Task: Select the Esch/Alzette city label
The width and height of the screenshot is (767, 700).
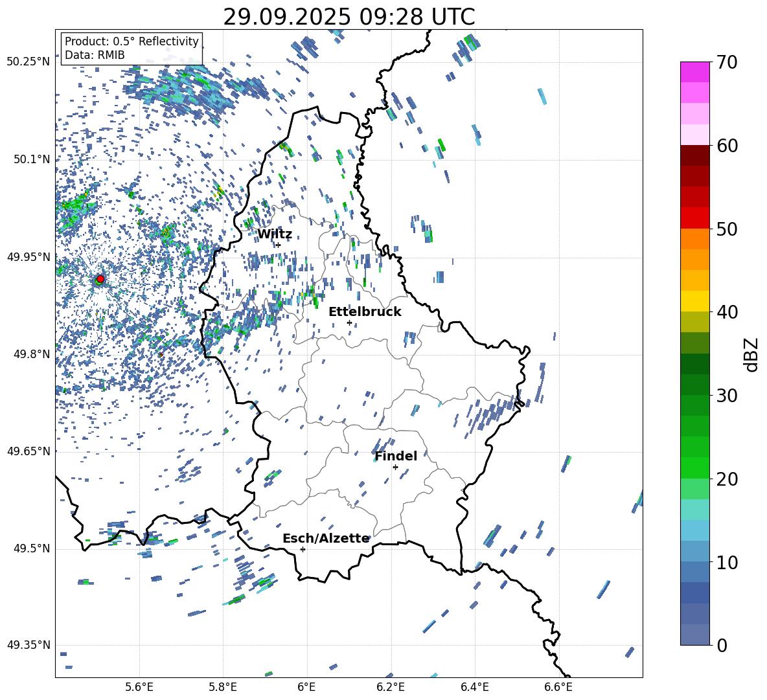Action: (x=326, y=539)
